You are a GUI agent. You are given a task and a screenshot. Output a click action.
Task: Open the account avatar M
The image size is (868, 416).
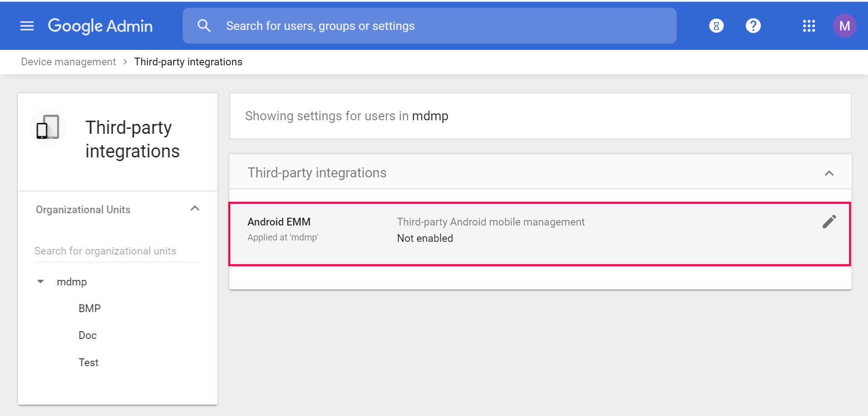click(x=844, y=26)
